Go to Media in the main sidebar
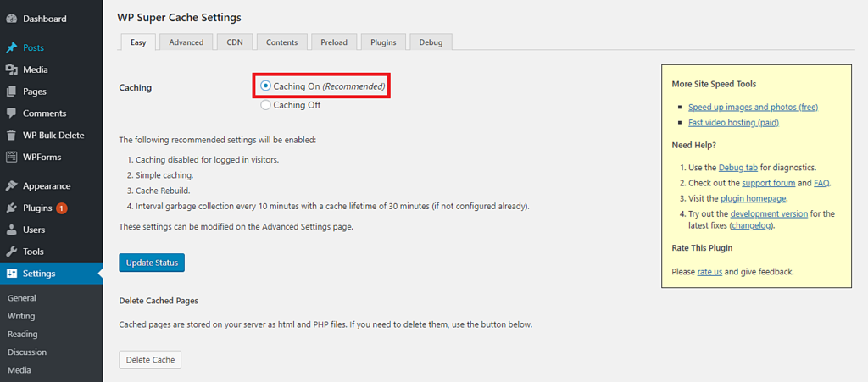This screenshot has height=382, width=868. 51,69
